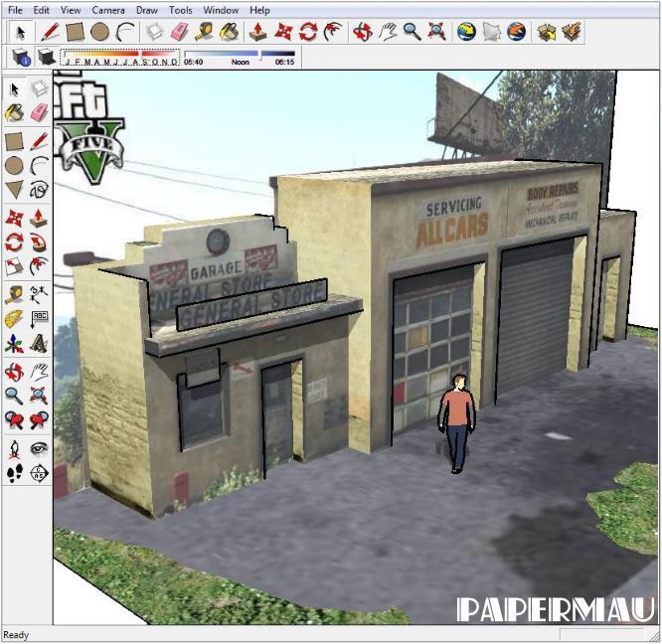Select the Arc tool in horizontal toolbar
662x644 pixels.
click(124, 32)
